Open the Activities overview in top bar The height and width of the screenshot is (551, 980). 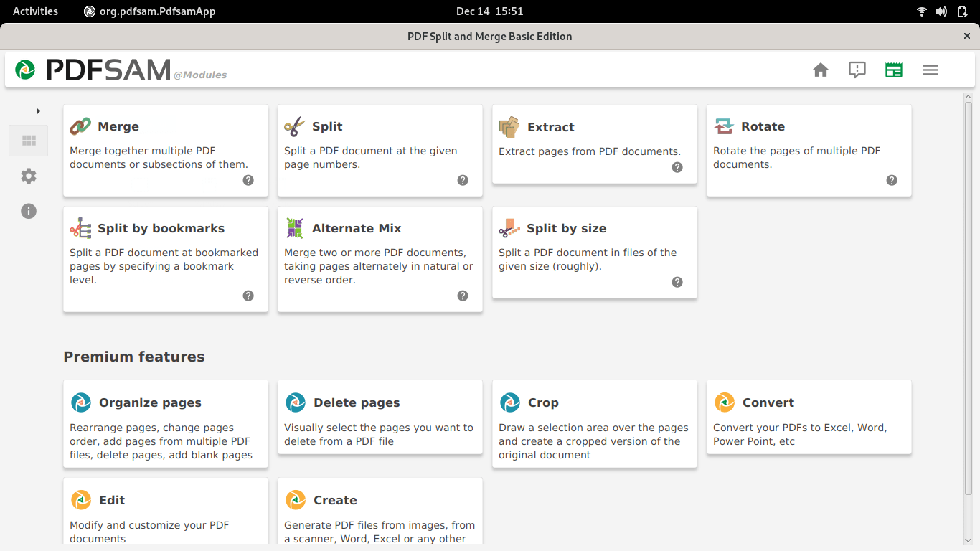pos(35,11)
